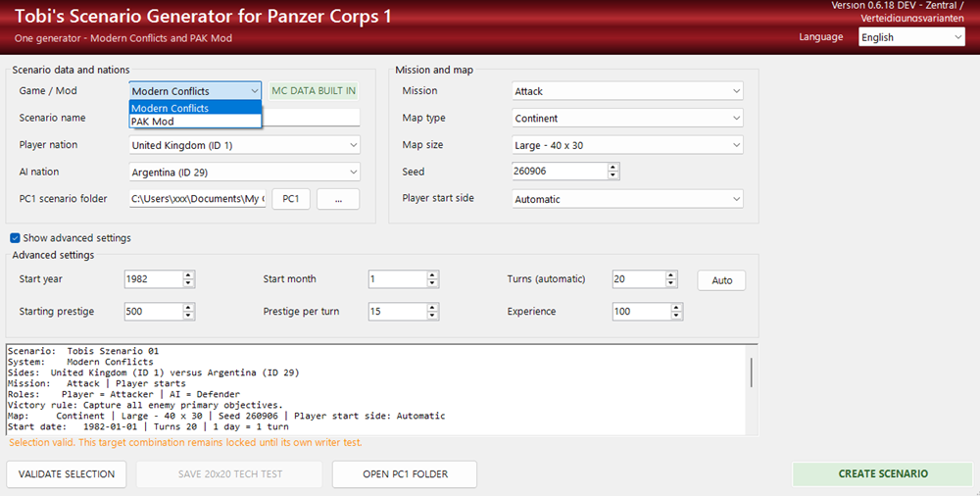980x496 pixels.
Task: Click the PC1 button beside the scenario folder
Action: [x=291, y=199]
